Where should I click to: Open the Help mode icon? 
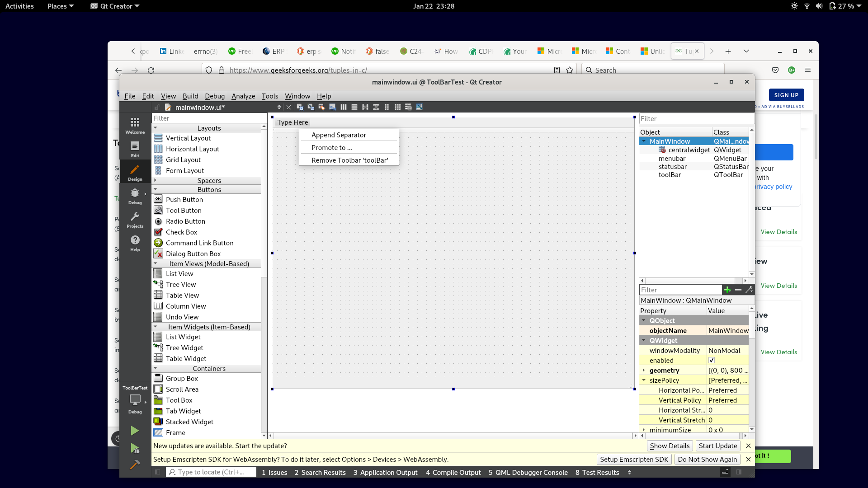click(135, 243)
